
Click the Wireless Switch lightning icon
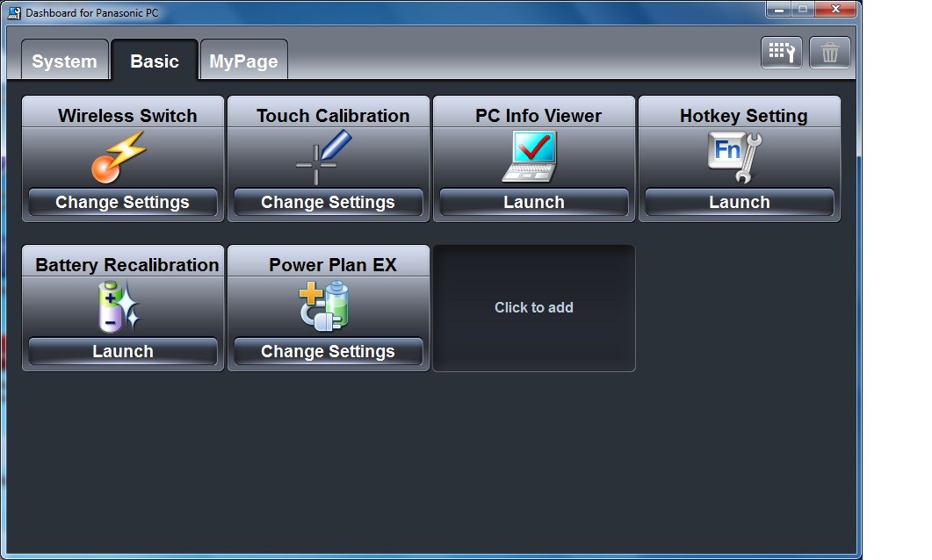point(119,157)
